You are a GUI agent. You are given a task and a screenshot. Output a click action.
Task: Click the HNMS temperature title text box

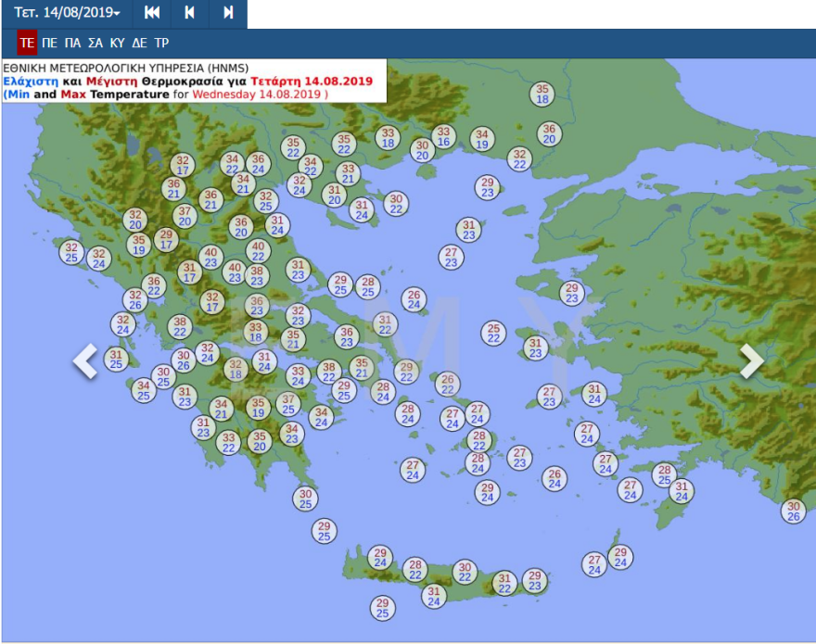(188, 81)
